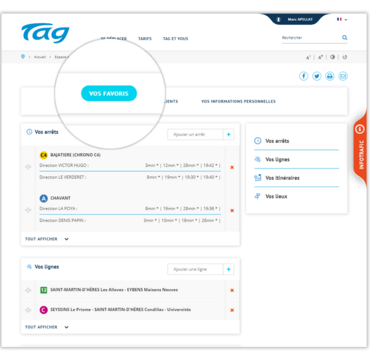Image resolution: width=370 pixels, height=362 pixels.
Task: Click Direction VICTOR HUGO text
Action: click(64, 165)
